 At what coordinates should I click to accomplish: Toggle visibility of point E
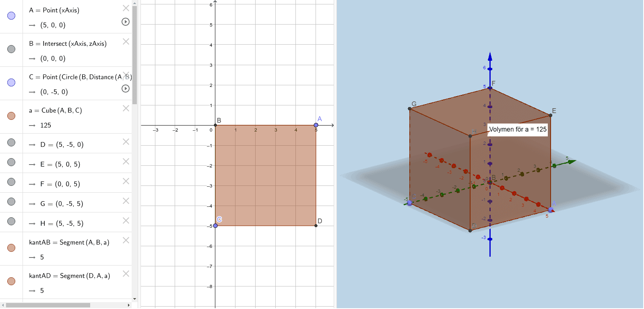11,162
